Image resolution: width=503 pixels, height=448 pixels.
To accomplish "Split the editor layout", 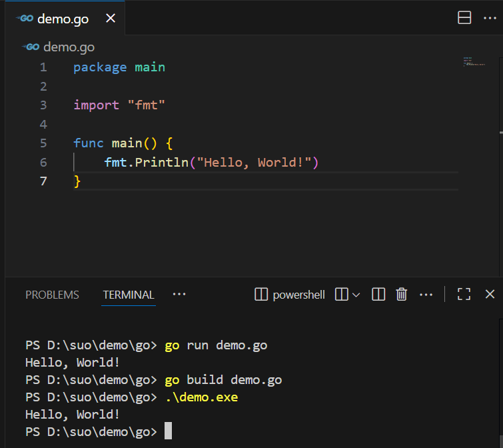I will tap(464, 17).
